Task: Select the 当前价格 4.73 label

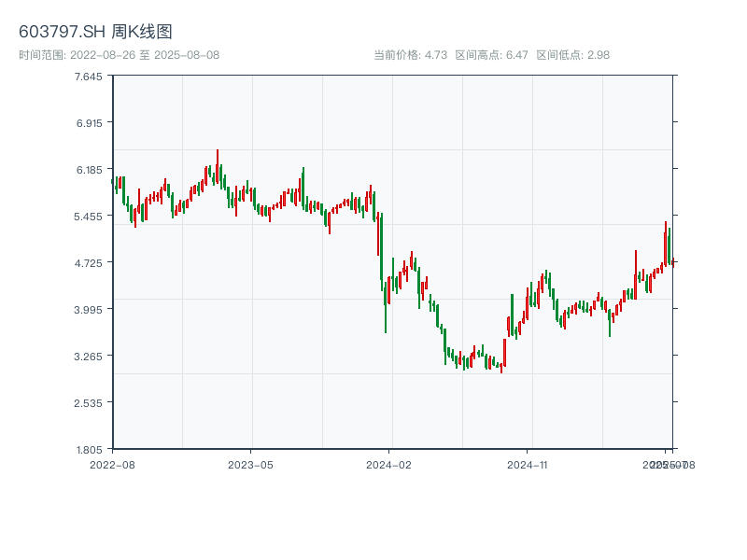Action: click(x=410, y=55)
